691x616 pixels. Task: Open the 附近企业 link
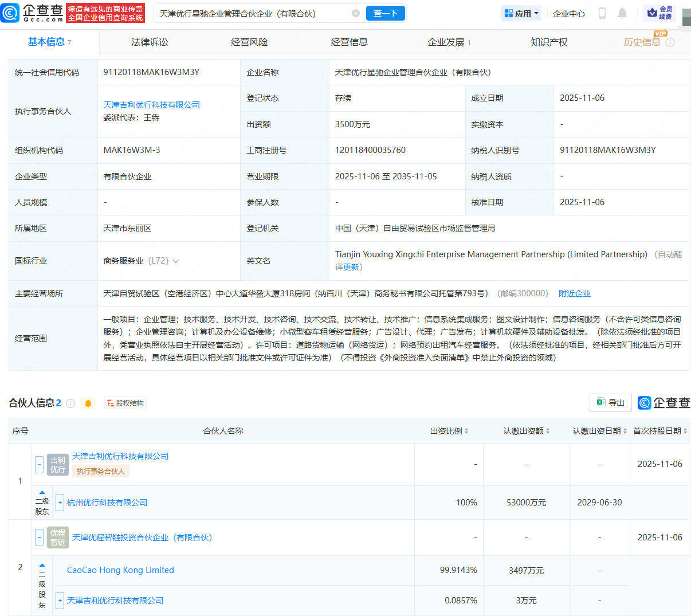point(574,293)
